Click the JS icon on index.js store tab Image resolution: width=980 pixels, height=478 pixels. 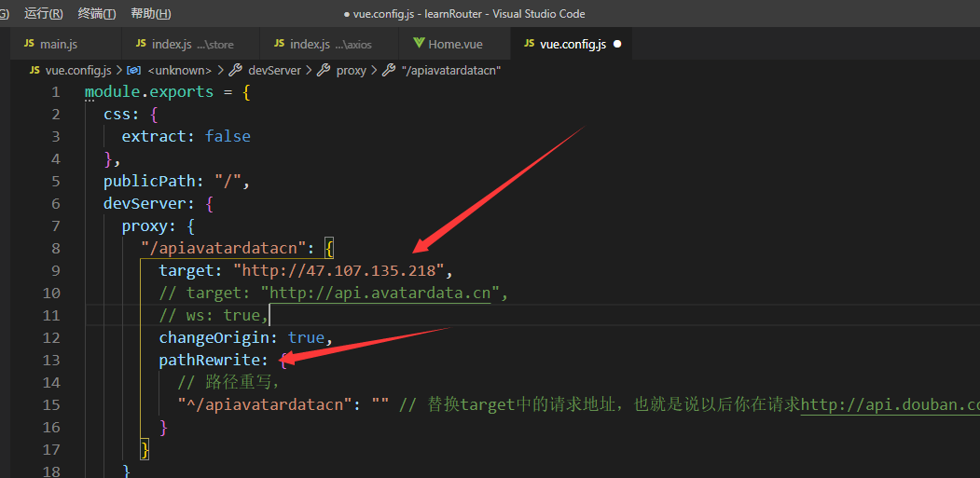point(141,44)
